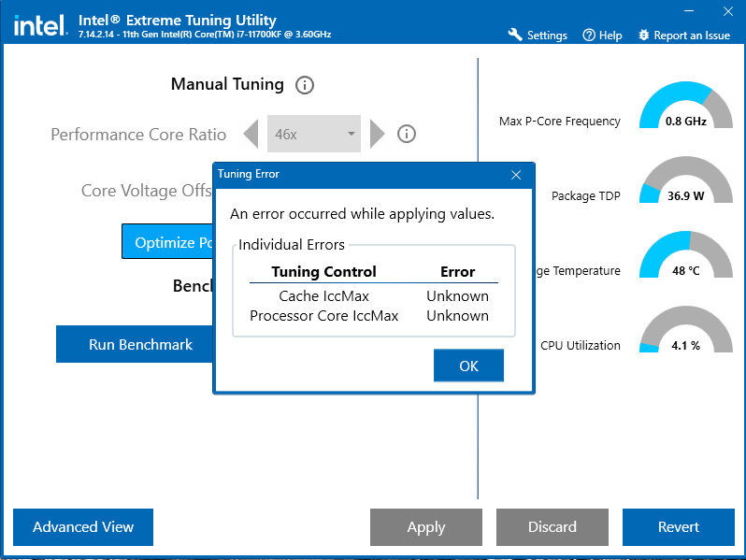This screenshot has height=560, width=746.
Task: Click Optimize Power button
Action: tap(167, 242)
